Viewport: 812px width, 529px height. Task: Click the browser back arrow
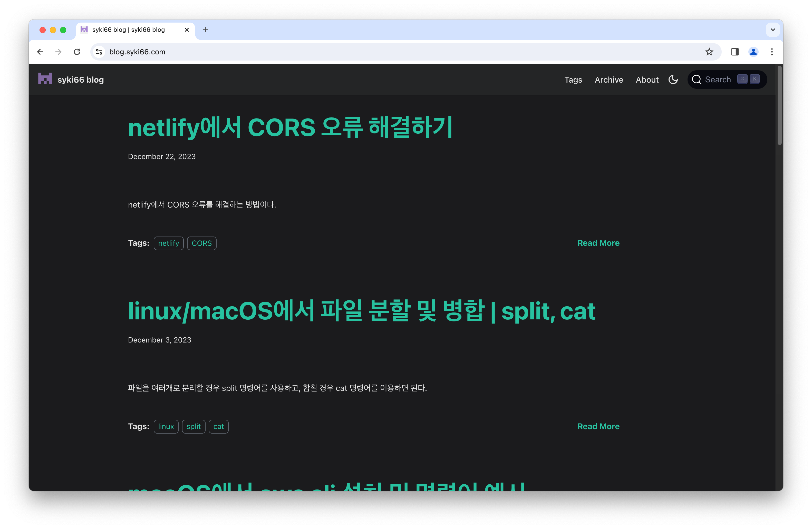click(x=40, y=52)
